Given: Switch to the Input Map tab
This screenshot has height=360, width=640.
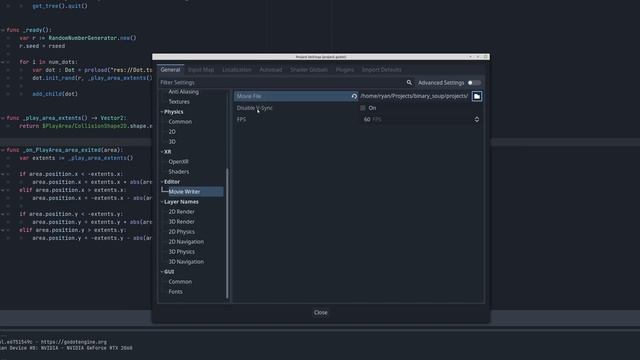Looking at the screenshot, I should tap(201, 70).
